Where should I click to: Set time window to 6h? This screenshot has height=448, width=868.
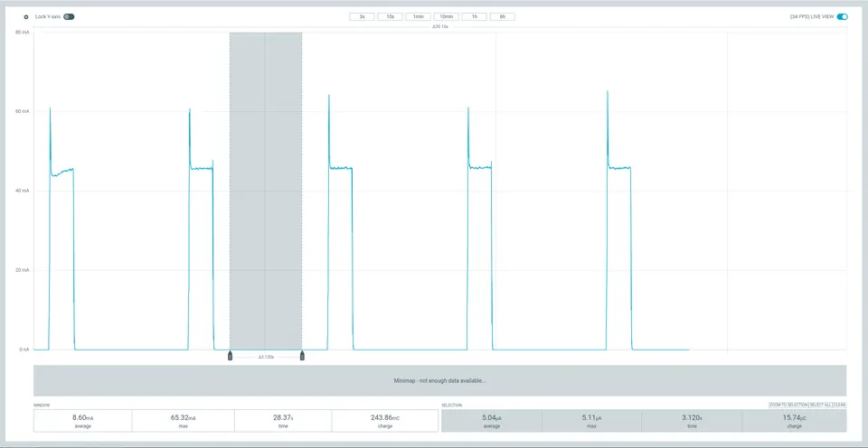(x=503, y=16)
